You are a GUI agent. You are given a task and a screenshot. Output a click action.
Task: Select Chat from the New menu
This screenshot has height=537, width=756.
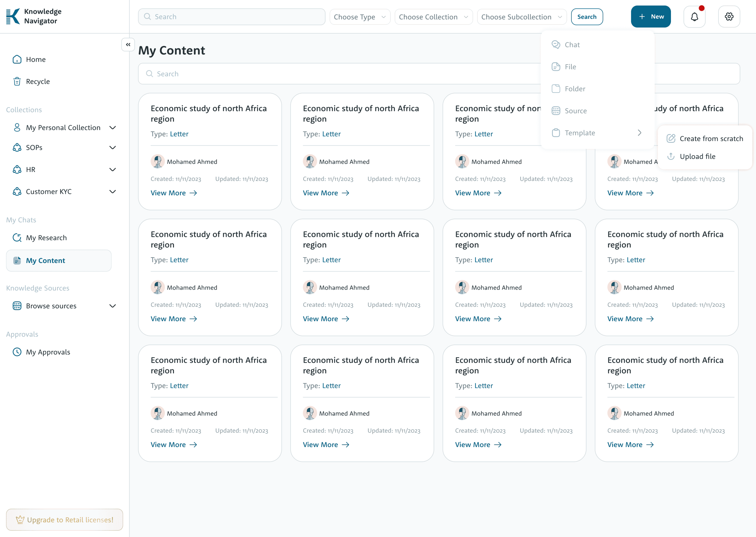pyautogui.click(x=572, y=45)
